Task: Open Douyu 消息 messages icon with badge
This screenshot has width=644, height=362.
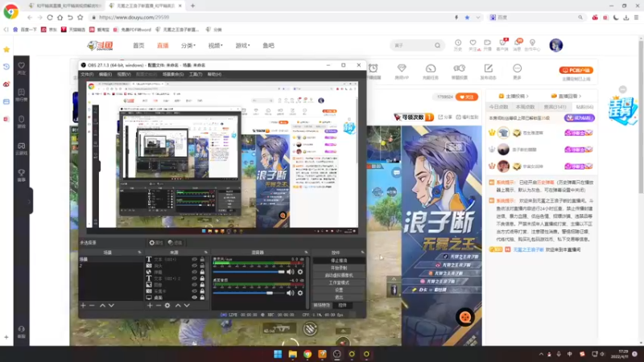Action: 518,45
